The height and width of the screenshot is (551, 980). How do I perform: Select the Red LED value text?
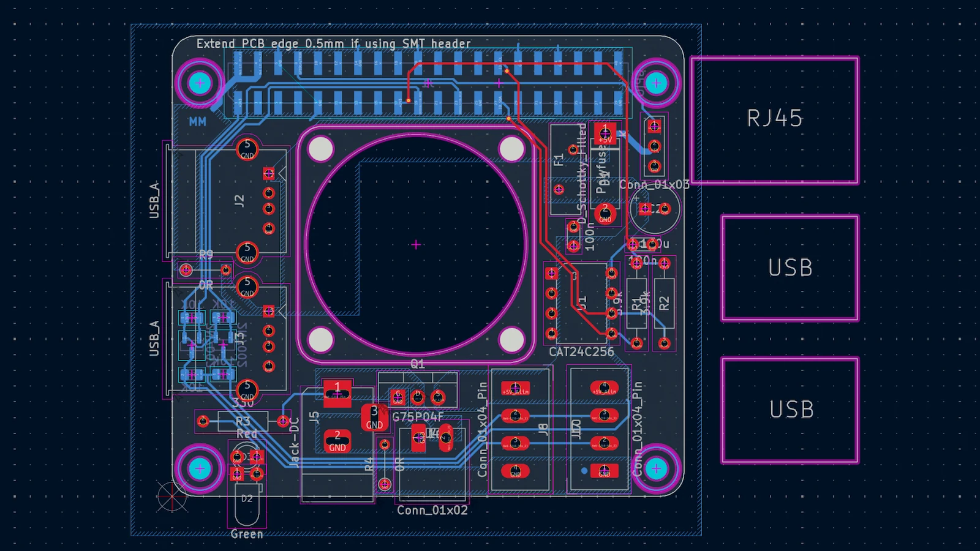(x=247, y=434)
